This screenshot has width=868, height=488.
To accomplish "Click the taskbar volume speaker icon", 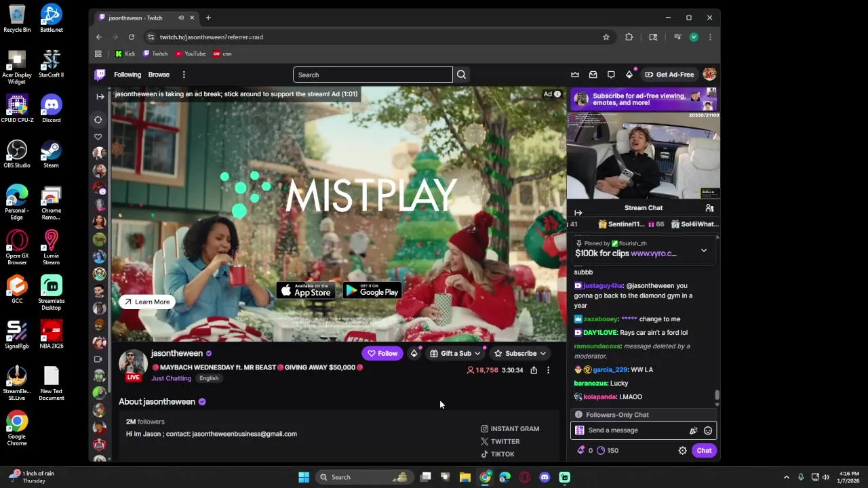I will point(826,477).
